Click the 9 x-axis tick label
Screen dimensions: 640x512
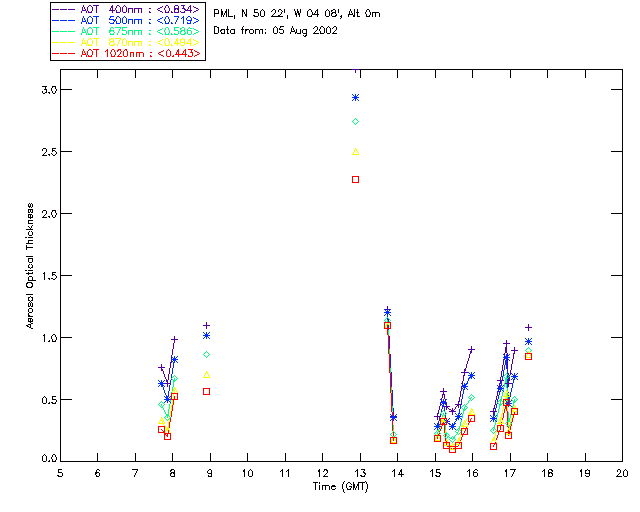click(x=210, y=473)
